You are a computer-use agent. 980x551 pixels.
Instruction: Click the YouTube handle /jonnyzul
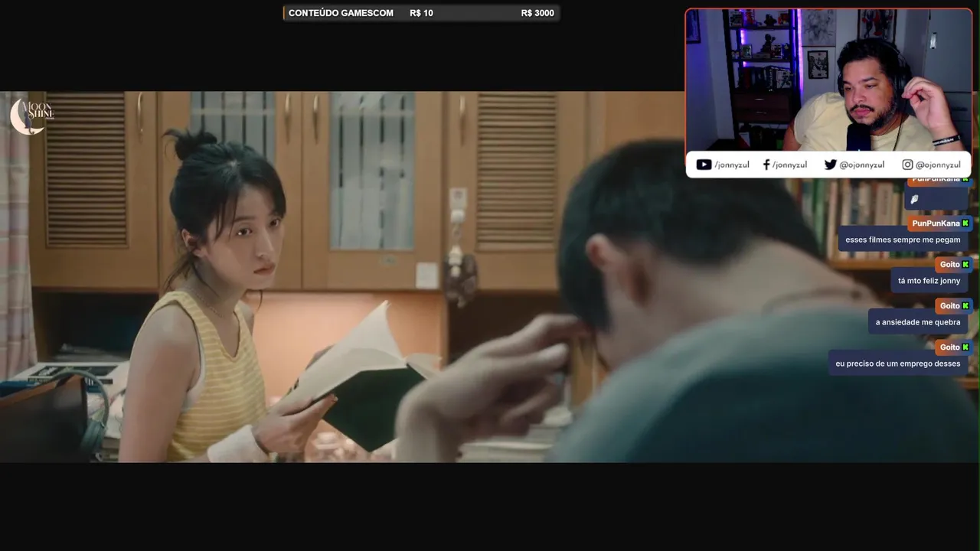(x=732, y=165)
